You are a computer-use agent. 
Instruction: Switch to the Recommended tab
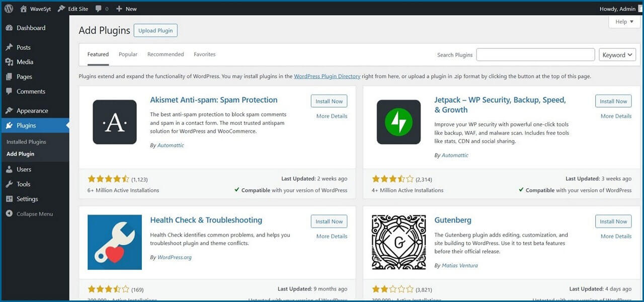166,54
